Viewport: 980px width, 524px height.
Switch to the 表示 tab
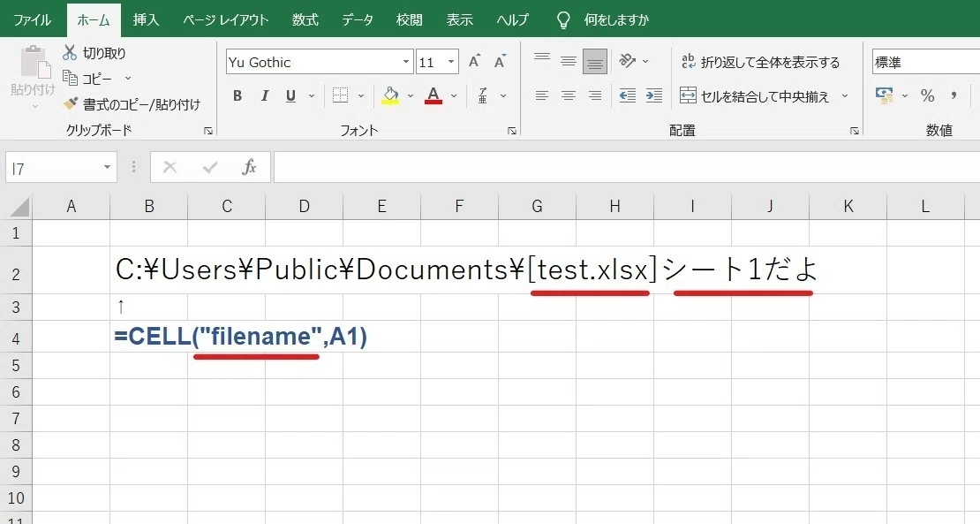[459, 20]
